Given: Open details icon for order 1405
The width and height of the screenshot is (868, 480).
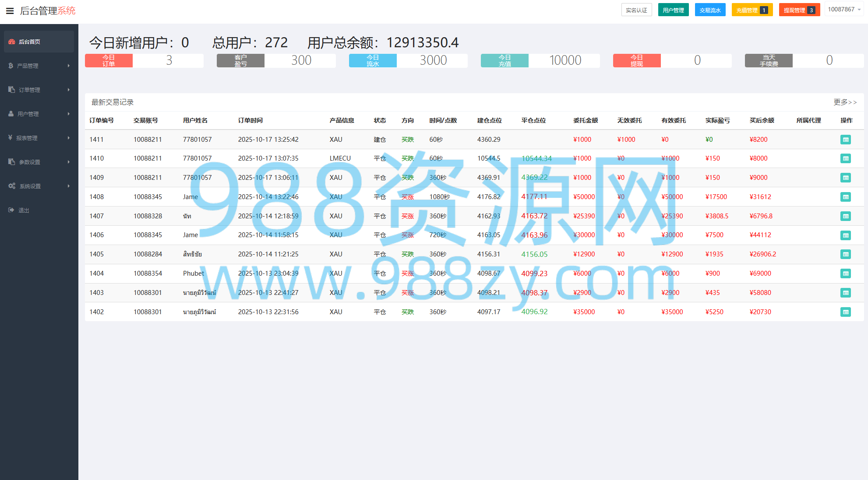Looking at the screenshot, I should pos(846,254).
